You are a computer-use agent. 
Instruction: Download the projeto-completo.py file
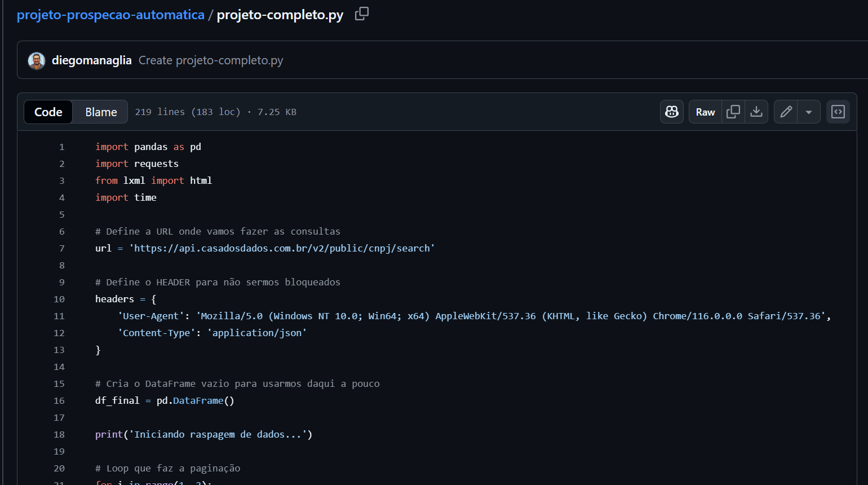[x=756, y=111]
